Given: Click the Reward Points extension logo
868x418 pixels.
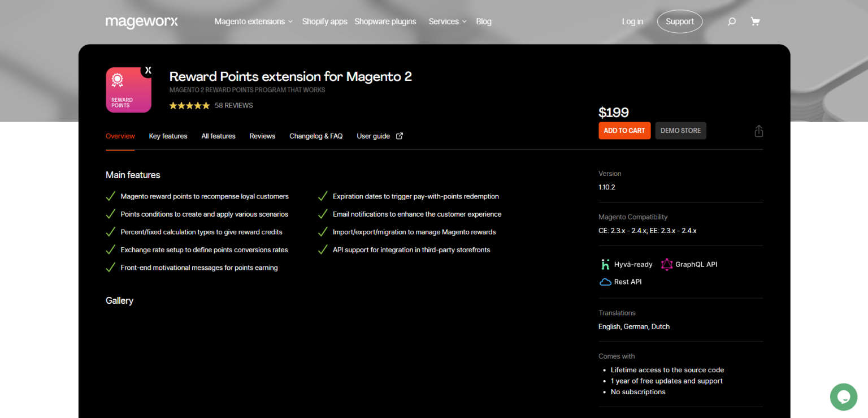Looking at the screenshot, I should [128, 89].
